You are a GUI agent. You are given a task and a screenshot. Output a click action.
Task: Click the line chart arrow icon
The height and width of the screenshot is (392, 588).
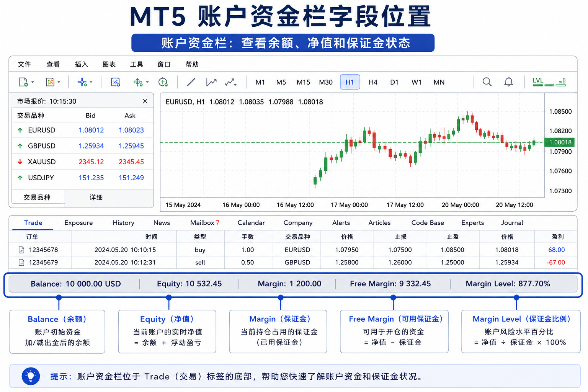(x=211, y=82)
